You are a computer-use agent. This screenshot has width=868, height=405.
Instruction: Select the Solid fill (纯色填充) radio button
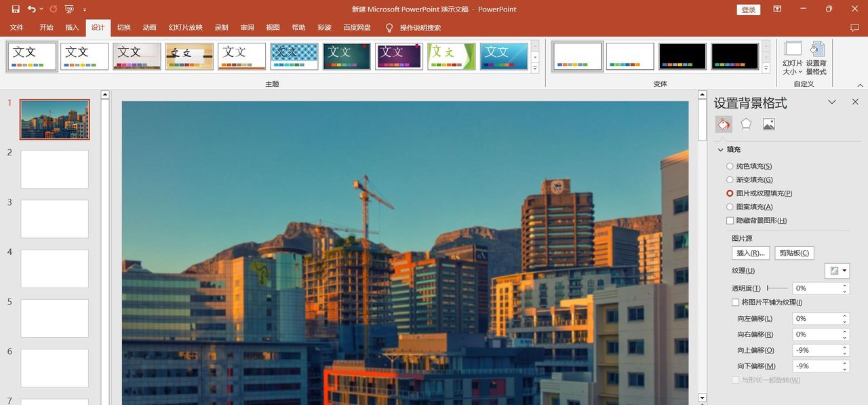(x=730, y=166)
